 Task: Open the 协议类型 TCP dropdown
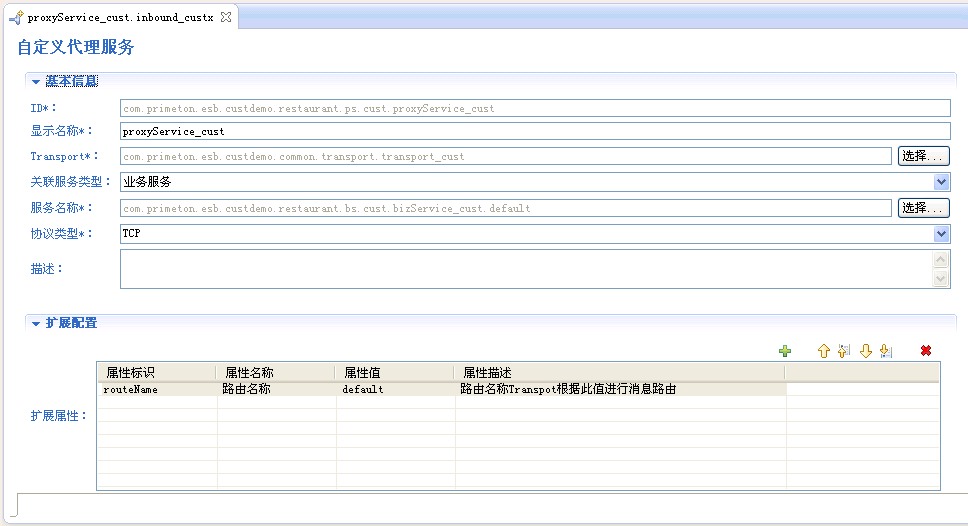(x=941, y=233)
